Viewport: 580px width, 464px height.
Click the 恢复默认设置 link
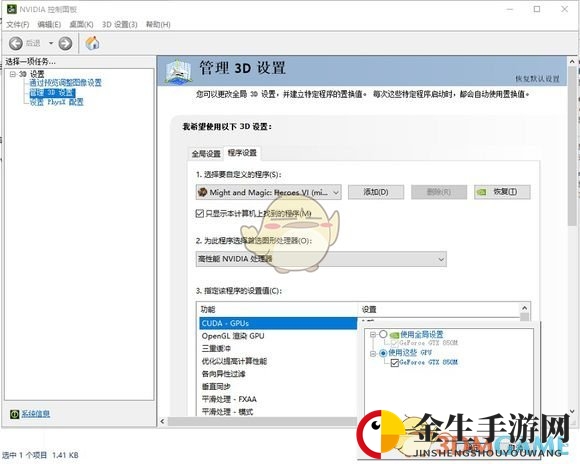tap(537, 79)
